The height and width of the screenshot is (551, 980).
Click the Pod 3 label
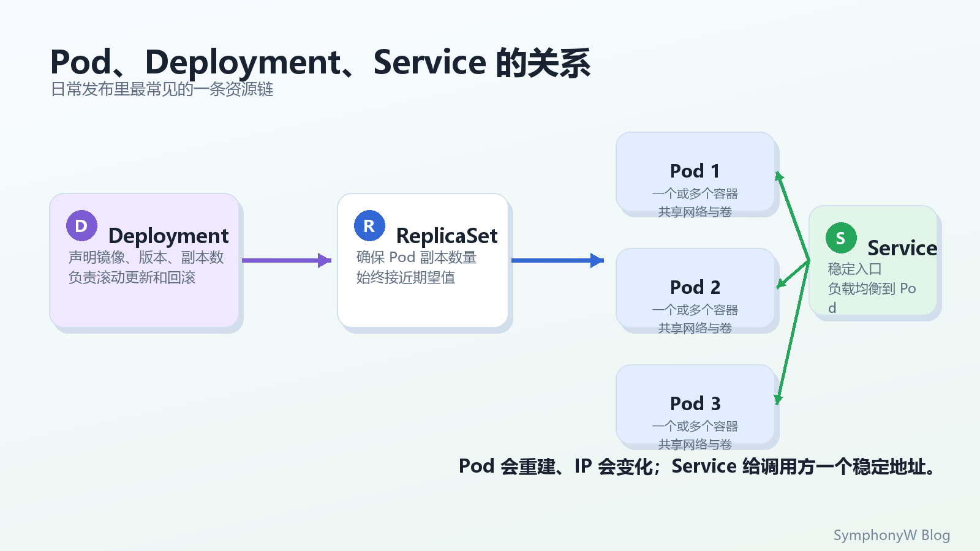tap(695, 403)
